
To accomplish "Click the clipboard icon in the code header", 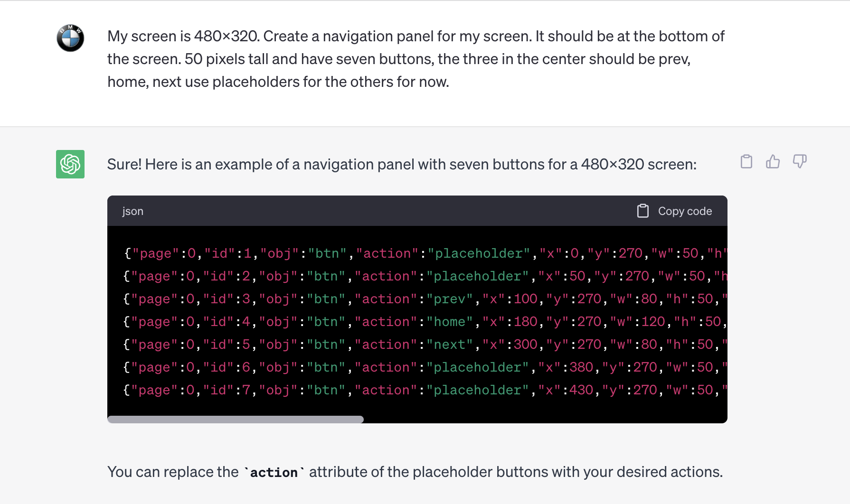I will click(x=643, y=211).
